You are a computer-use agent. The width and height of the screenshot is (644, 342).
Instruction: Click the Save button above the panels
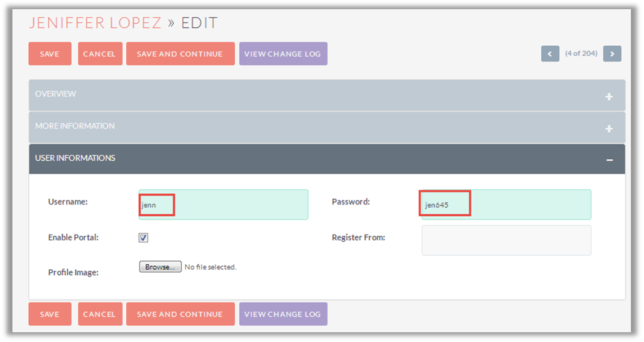pos(50,54)
